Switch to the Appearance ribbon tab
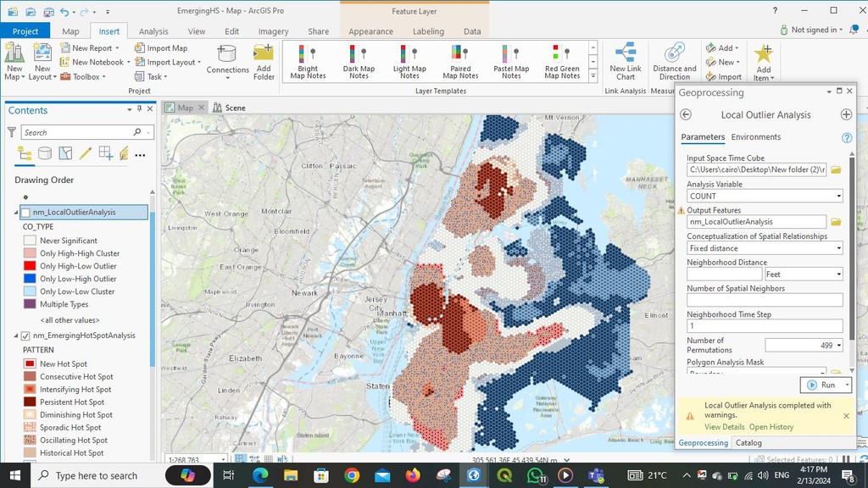This screenshot has height=488, width=868. point(371,31)
